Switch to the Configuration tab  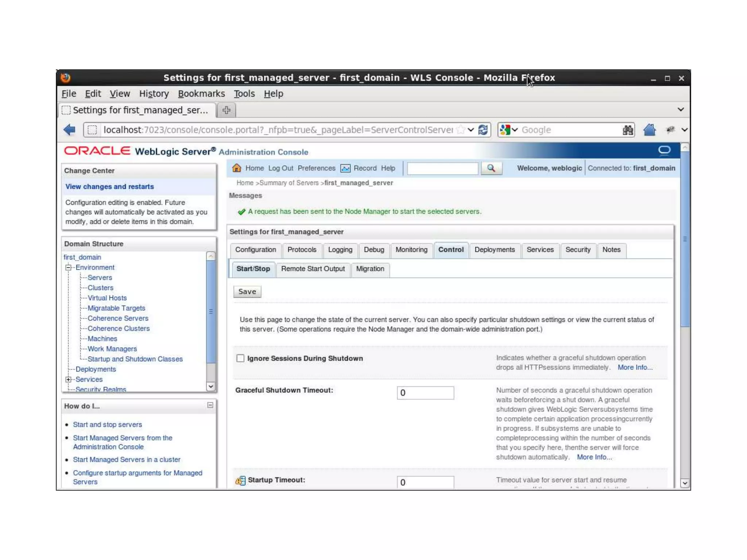256,250
